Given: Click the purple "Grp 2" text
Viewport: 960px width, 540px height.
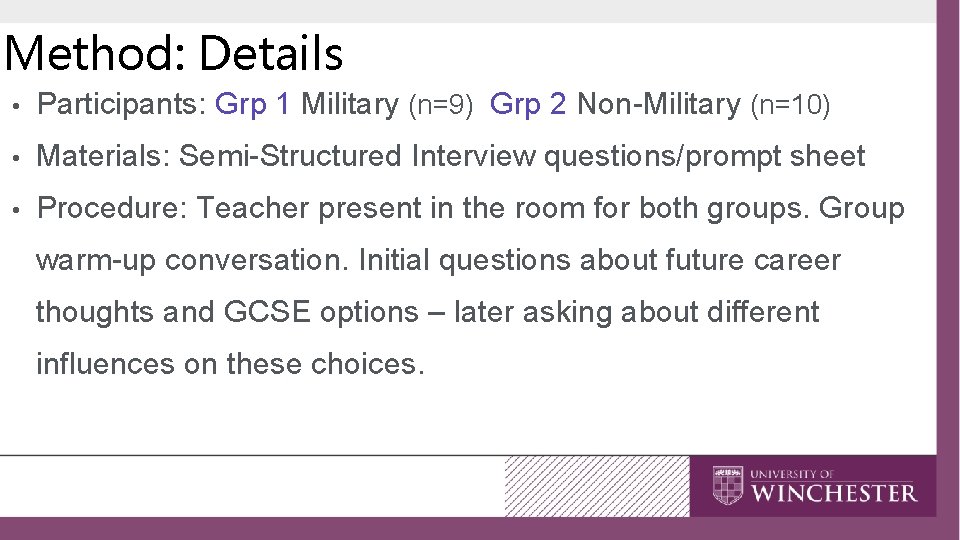Looking at the screenshot, I should (x=529, y=104).
